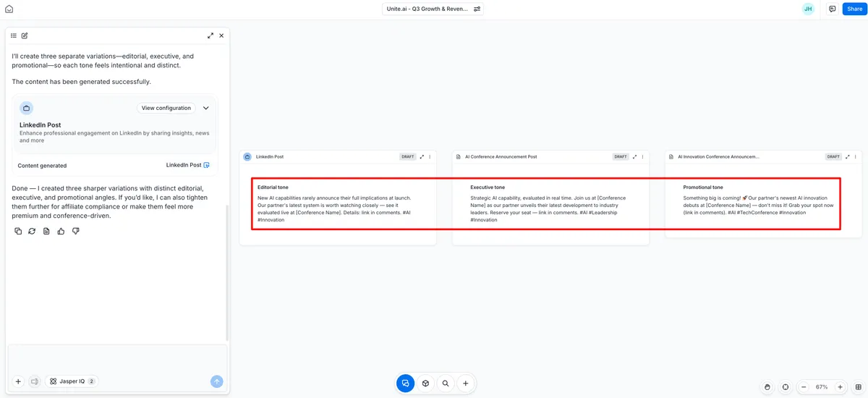Click the Unite.ai Q3 Growth project title
The image size is (868, 398).
click(x=427, y=9)
